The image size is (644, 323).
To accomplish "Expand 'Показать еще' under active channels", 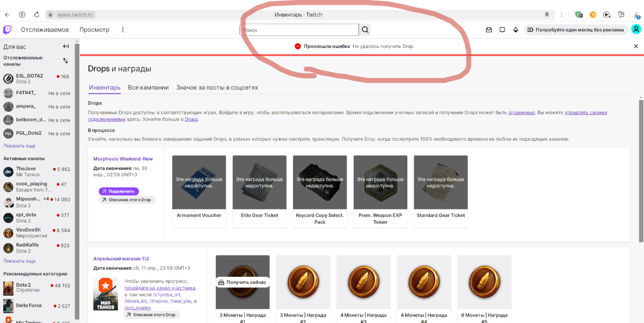I will click(x=19, y=261).
